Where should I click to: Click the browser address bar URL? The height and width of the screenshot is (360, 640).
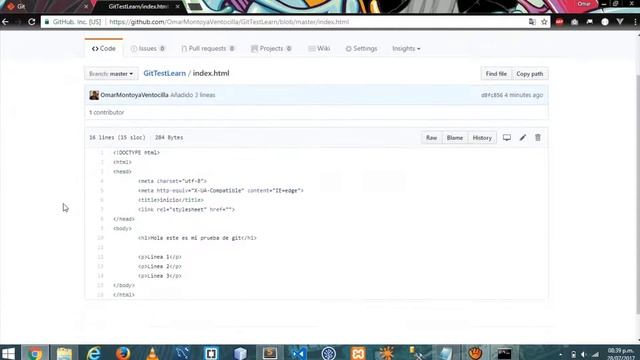229,22
